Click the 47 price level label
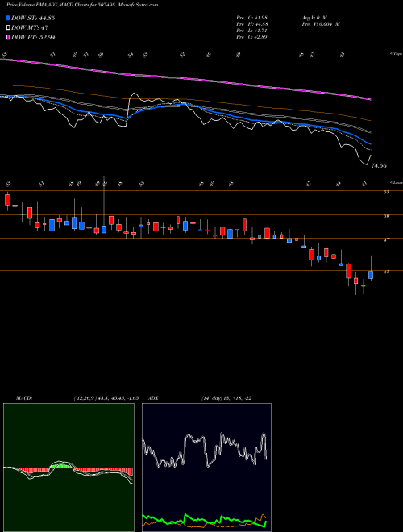The width and height of the screenshot is (403, 532). coord(386,239)
